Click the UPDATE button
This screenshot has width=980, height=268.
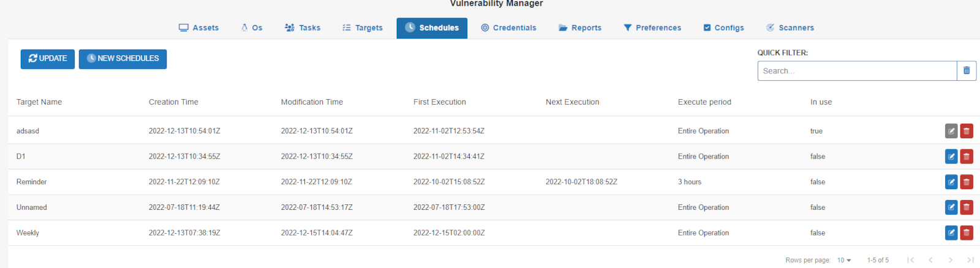click(48, 59)
